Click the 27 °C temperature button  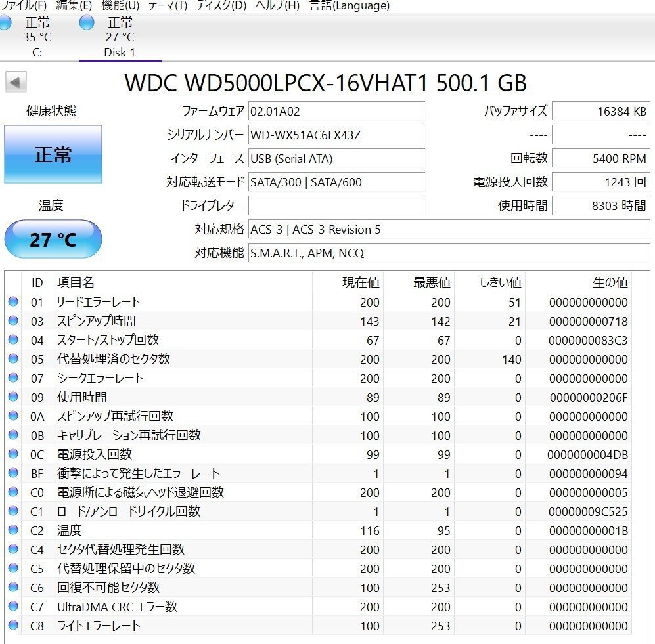[x=53, y=239]
